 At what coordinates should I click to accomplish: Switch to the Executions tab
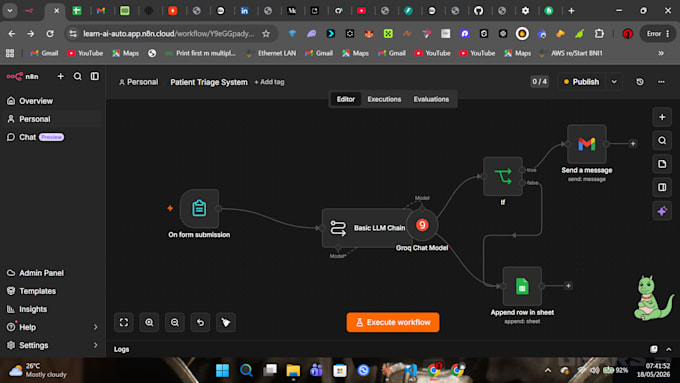coord(384,99)
